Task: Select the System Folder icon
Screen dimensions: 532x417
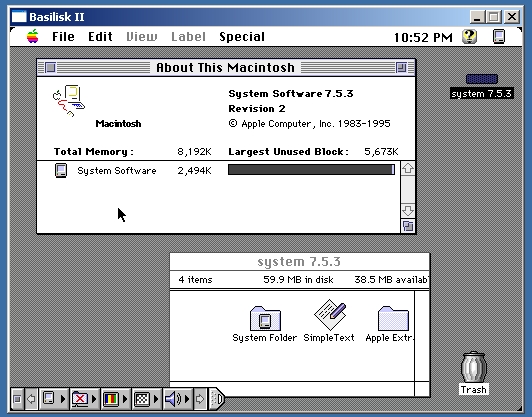Action: (265, 319)
